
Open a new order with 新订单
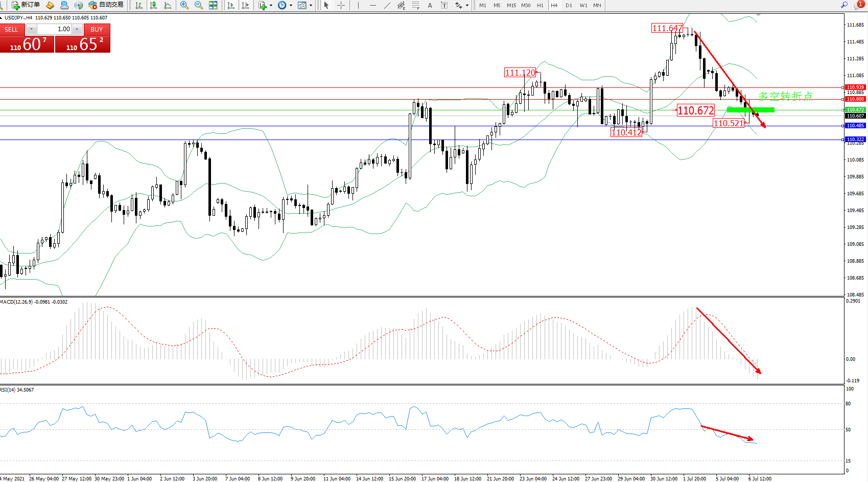click(x=26, y=5)
